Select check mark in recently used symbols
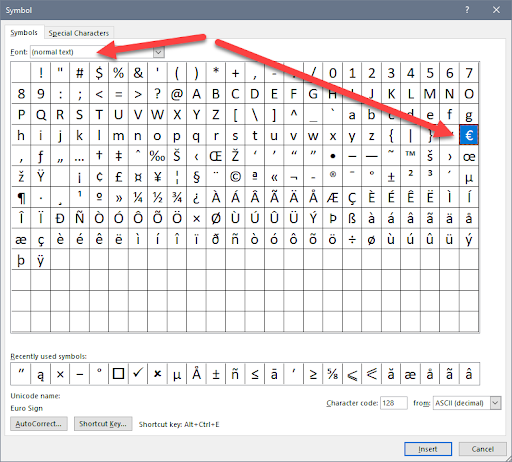The height and width of the screenshot is (462, 512). tap(138, 374)
